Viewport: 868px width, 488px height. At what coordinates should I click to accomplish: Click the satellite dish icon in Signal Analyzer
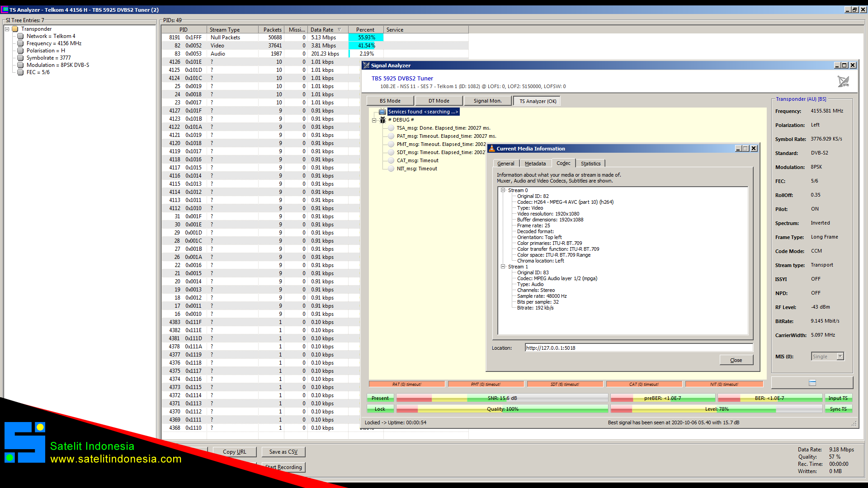pyautogui.click(x=843, y=81)
